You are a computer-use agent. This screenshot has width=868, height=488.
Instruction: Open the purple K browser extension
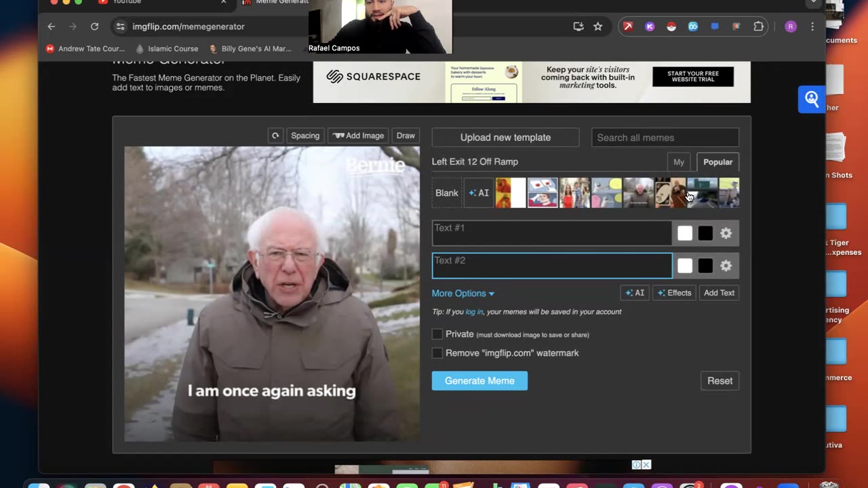click(x=650, y=26)
